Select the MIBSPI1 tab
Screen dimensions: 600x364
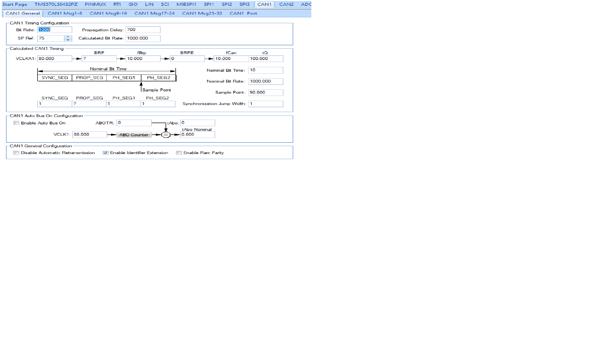coord(186,4)
